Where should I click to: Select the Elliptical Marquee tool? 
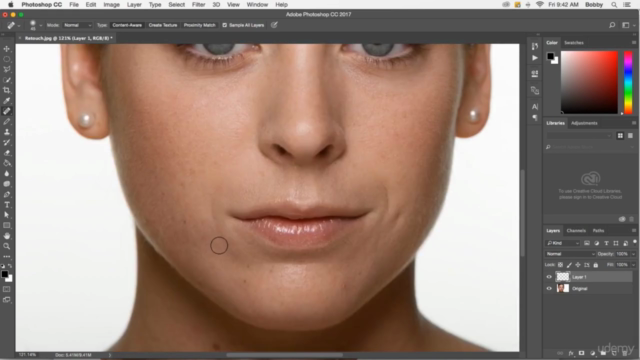(7, 59)
